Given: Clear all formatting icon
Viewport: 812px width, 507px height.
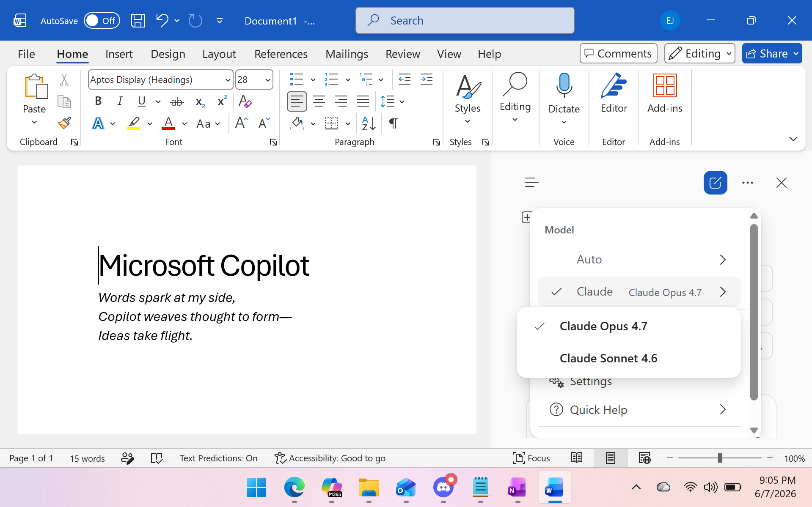Looking at the screenshot, I should tap(245, 101).
